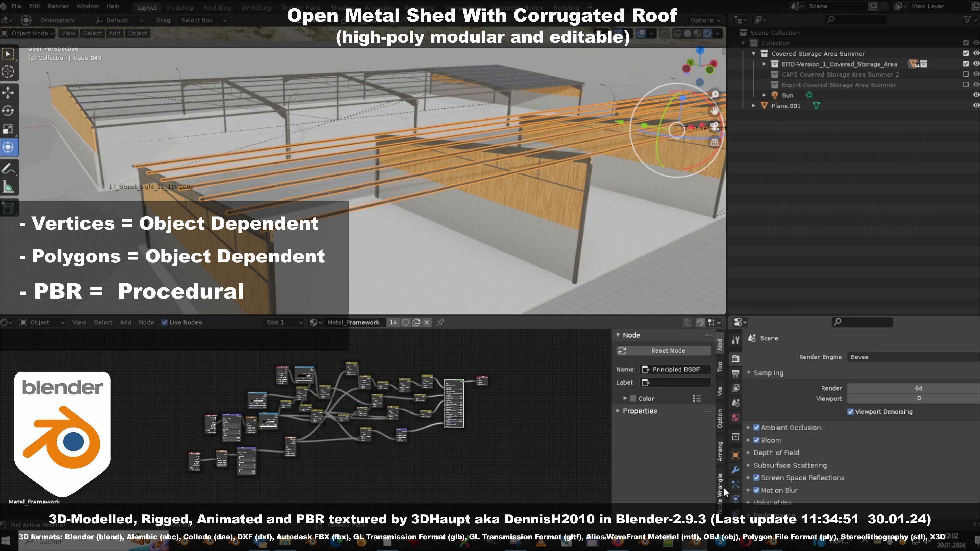Open the File menu
The image size is (980, 551).
(16, 6)
